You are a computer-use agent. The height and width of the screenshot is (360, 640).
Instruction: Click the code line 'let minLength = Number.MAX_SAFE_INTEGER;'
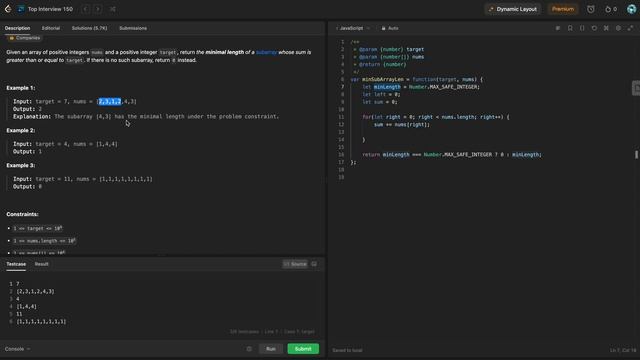[x=421, y=87]
